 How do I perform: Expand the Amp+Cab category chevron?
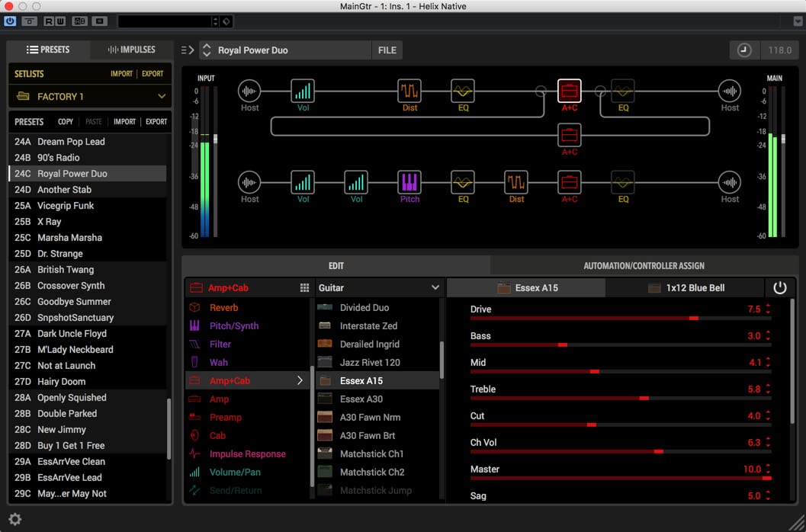pyautogui.click(x=300, y=381)
